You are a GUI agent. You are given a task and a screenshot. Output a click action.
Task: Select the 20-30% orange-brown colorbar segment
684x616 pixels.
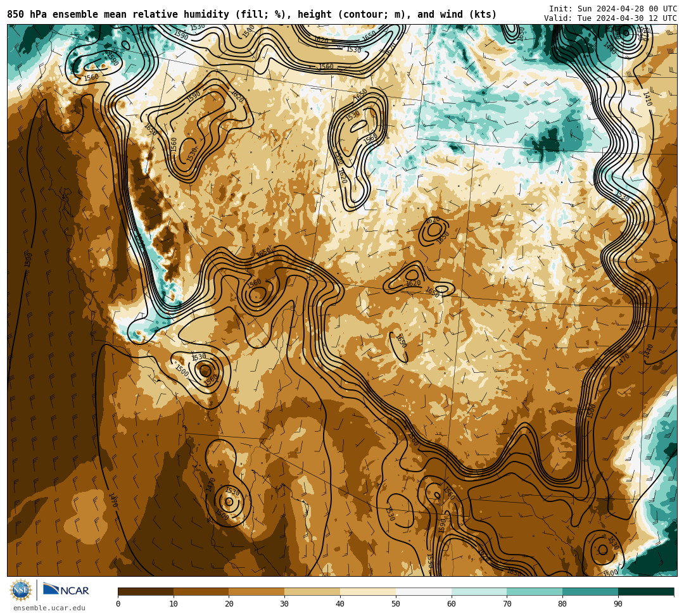coord(256,591)
